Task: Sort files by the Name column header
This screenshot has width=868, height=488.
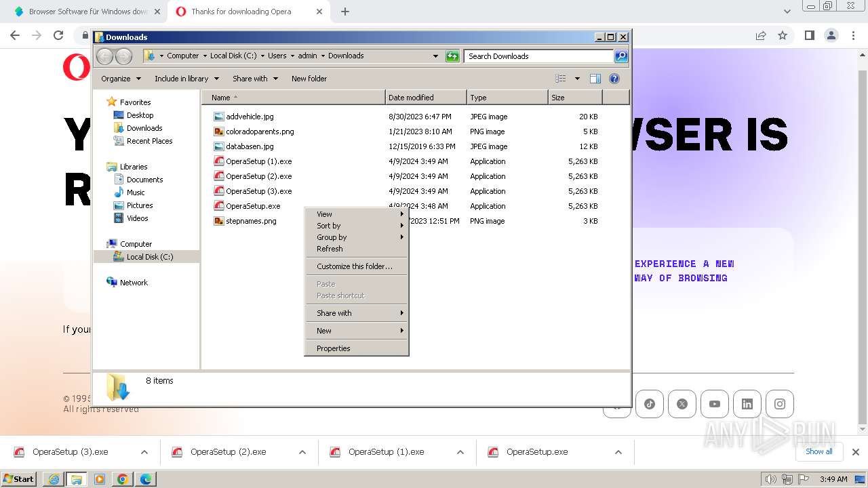Action: [294, 98]
